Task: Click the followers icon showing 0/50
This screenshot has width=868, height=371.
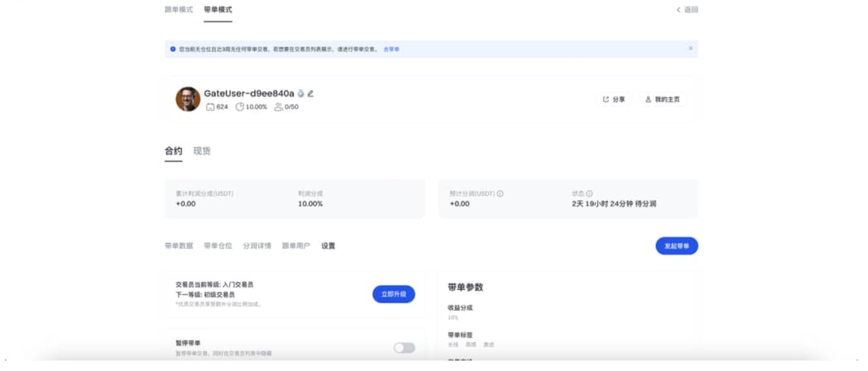Action: pos(278,107)
